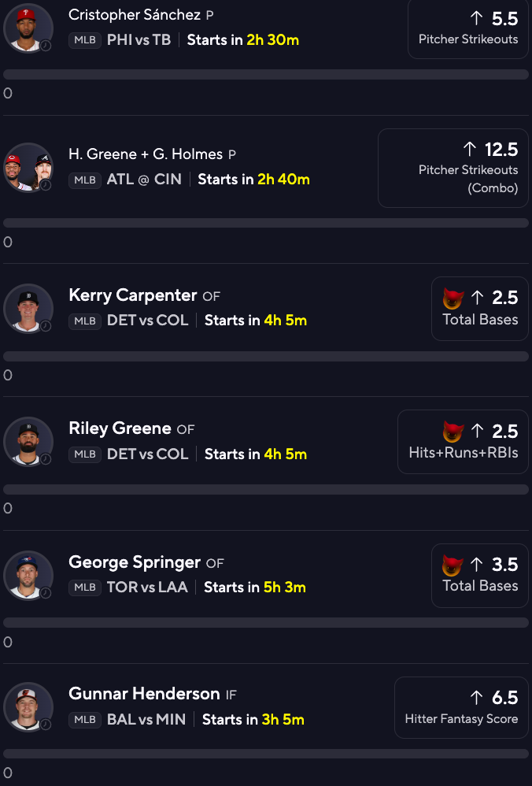This screenshot has height=786, width=532.
Task: Select Kerry Carpenter's headshot
Action: [x=28, y=308]
